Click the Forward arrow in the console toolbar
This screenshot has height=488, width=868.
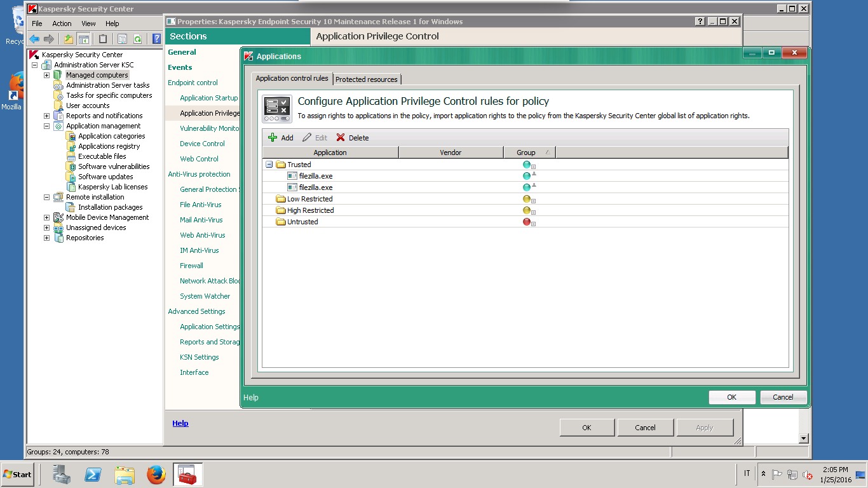49,39
